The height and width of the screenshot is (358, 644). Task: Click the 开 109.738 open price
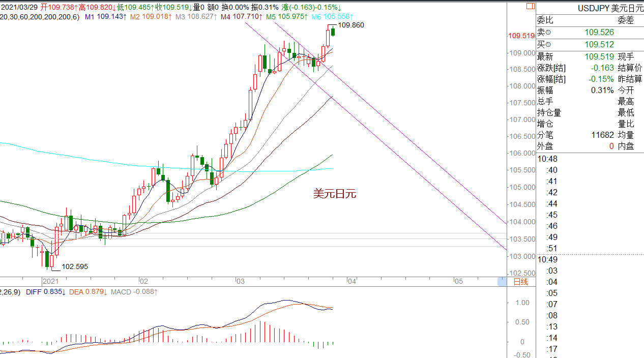coord(60,7)
